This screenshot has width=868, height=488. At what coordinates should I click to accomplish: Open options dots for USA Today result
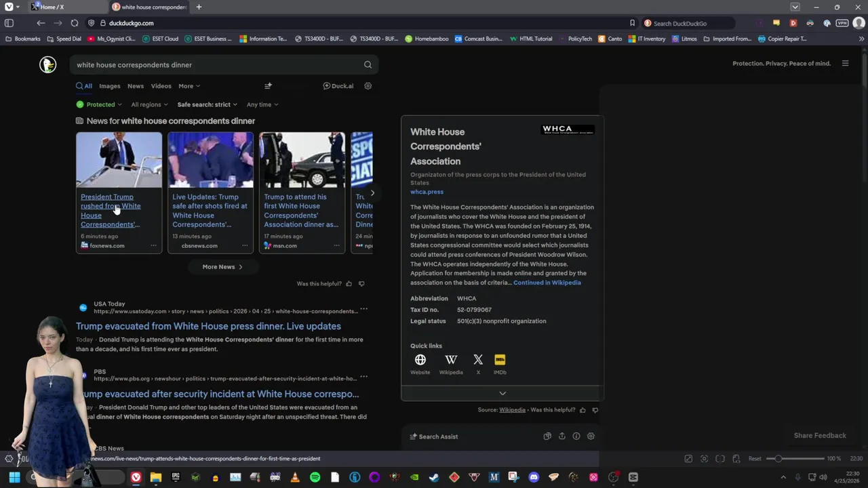click(x=364, y=309)
